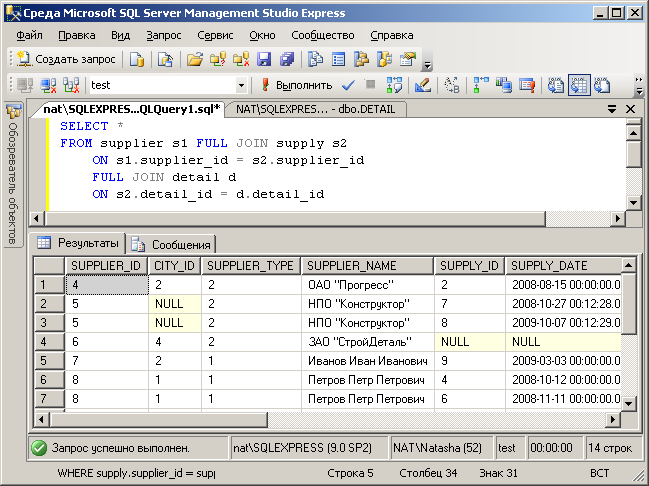This screenshot has height=486, width=649.
Task: Select the cell ОАО "Прогресс"
Action: [x=368, y=285]
